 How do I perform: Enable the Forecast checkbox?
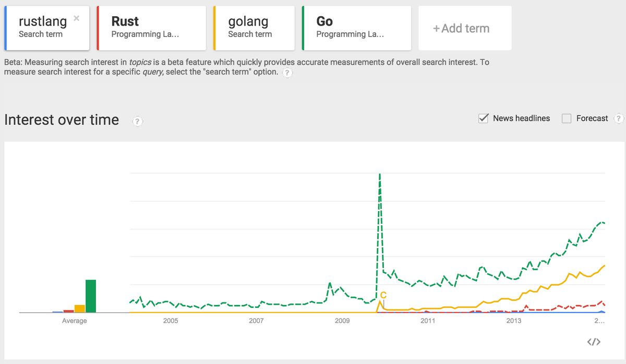pos(567,118)
